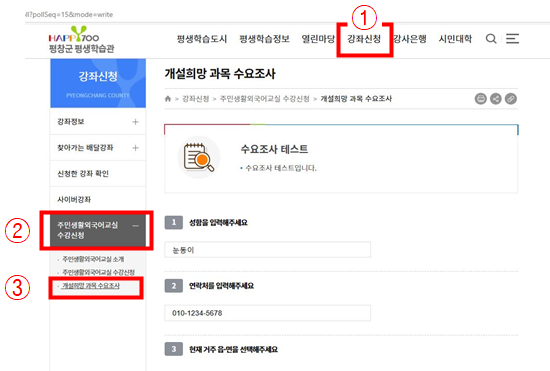Collapse the 주민생활외국어교실 수강신청 minus icon
This screenshot has height=371, width=550.
click(135, 226)
